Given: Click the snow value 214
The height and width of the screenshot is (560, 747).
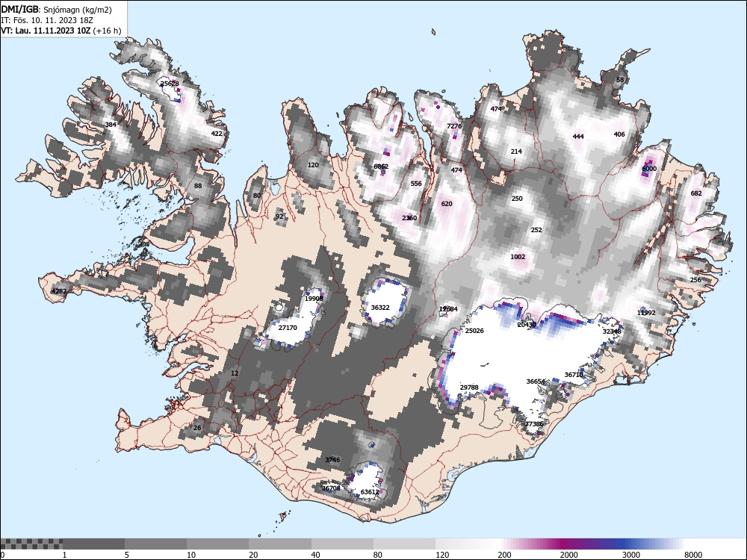Looking at the screenshot, I should (x=516, y=151).
